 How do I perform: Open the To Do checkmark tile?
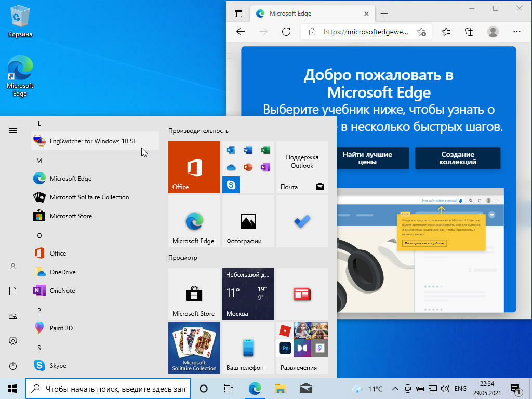[302, 221]
